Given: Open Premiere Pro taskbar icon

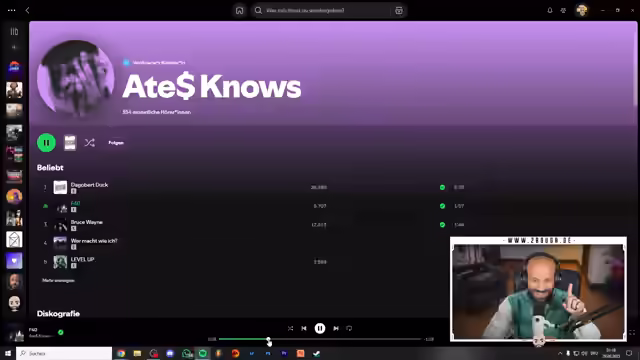Looking at the screenshot, I should pos(284,353).
